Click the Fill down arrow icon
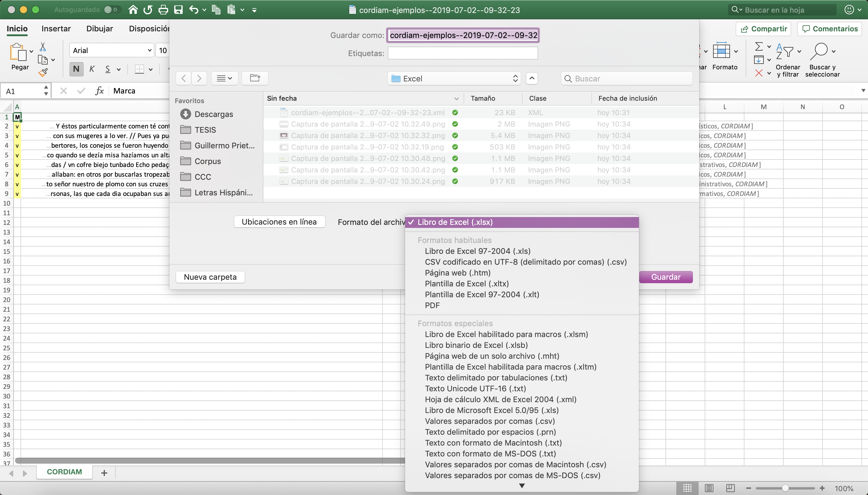The height and width of the screenshot is (495, 868). (x=759, y=59)
